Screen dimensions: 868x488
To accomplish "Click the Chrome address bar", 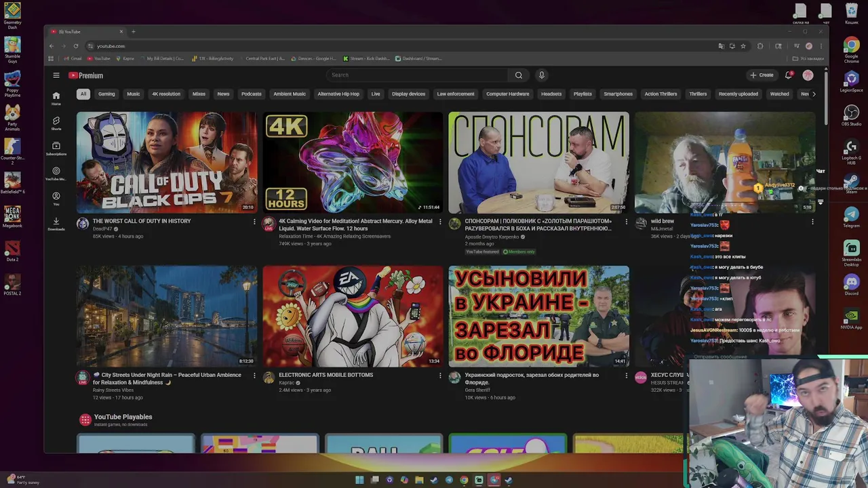I will pyautogui.click(x=400, y=46).
